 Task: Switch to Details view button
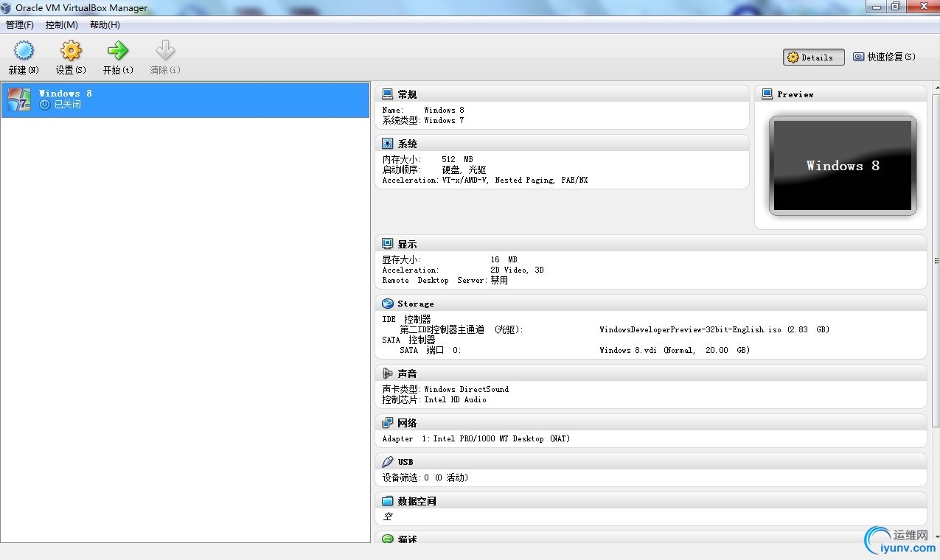click(x=814, y=57)
